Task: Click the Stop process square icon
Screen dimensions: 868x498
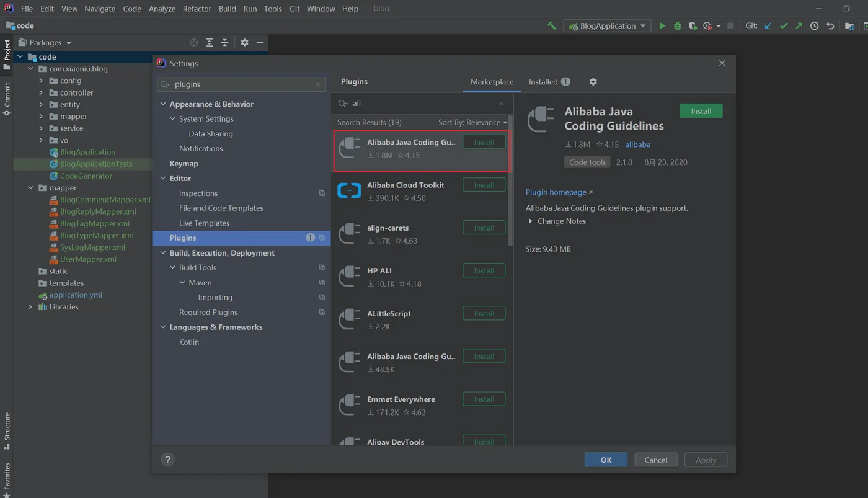Action: [730, 26]
